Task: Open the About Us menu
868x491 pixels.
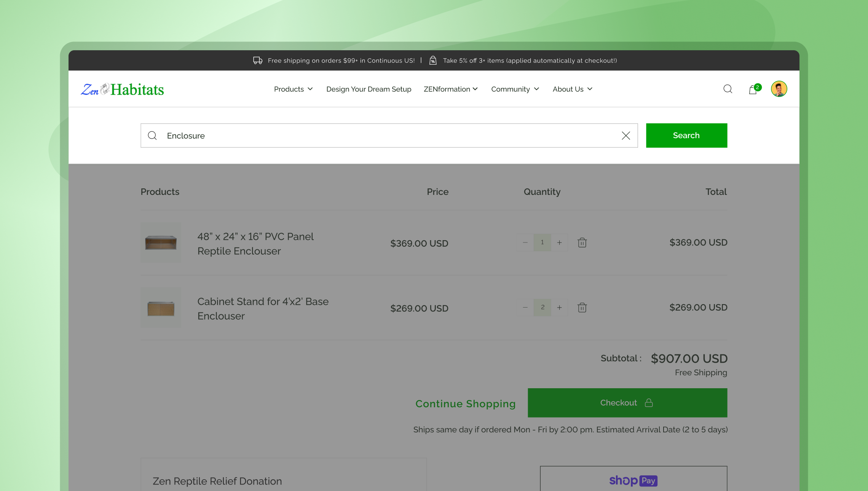Action: (572, 89)
